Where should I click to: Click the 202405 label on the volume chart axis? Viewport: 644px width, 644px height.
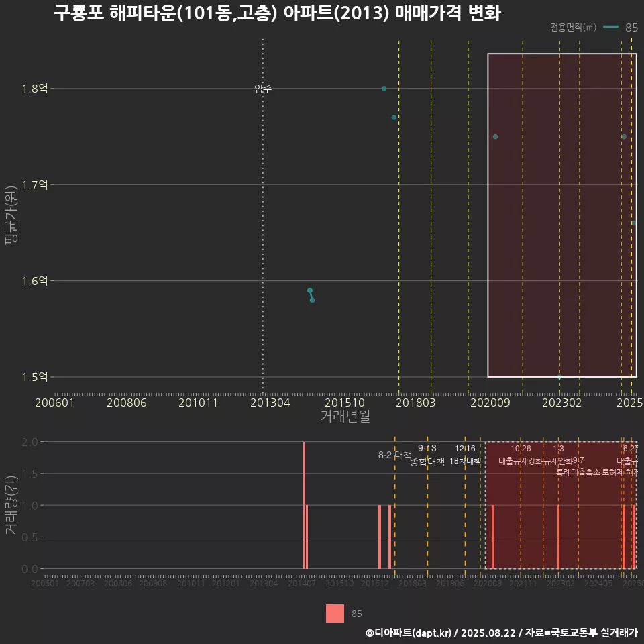point(598,583)
